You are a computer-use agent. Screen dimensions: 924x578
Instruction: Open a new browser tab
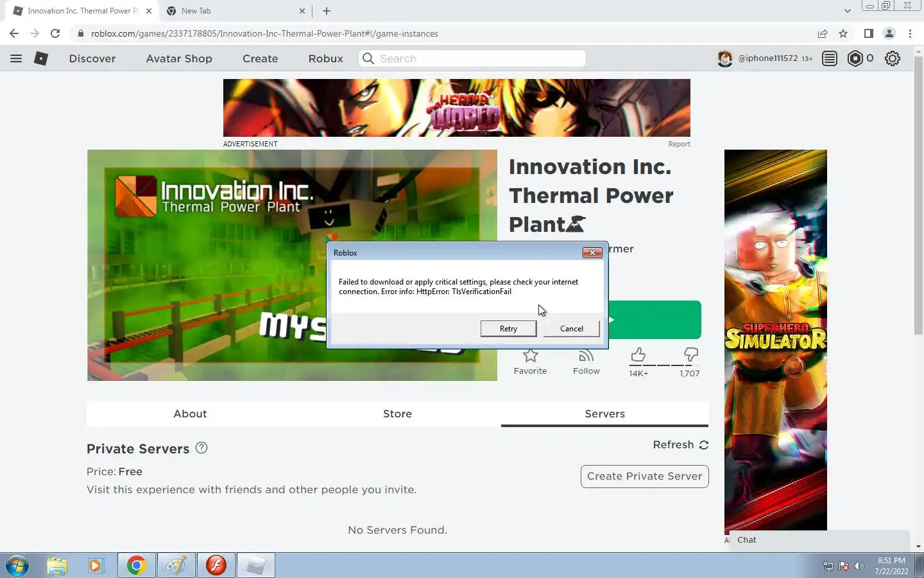click(327, 11)
